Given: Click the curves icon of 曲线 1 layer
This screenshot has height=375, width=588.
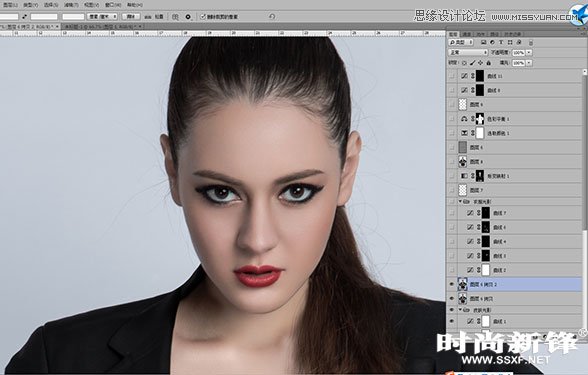Looking at the screenshot, I should [x=470, y=321].
